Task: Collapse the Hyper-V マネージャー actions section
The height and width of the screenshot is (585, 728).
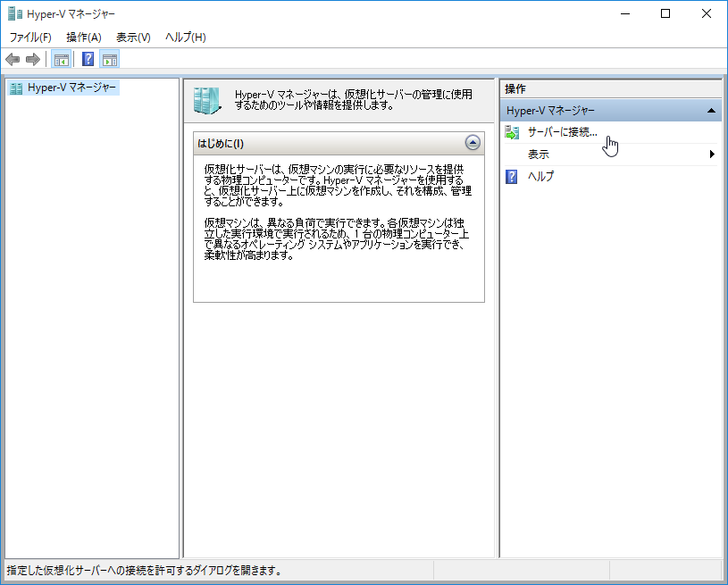Action: coord(711,111)
